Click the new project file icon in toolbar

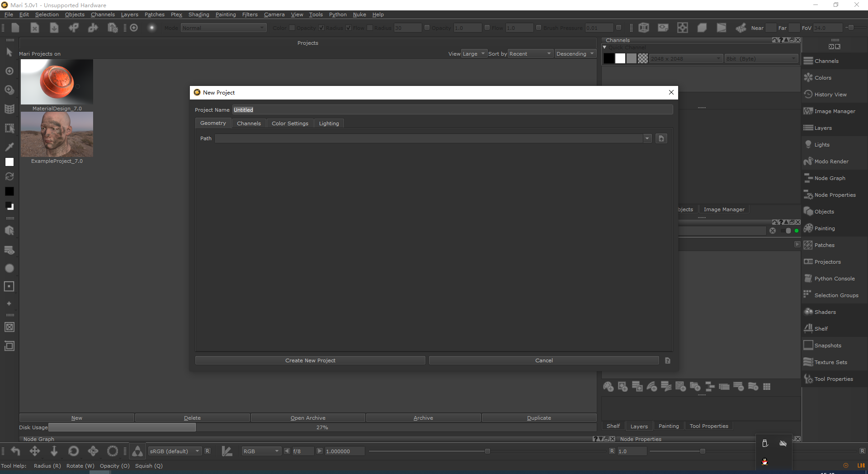pos(15,28)
